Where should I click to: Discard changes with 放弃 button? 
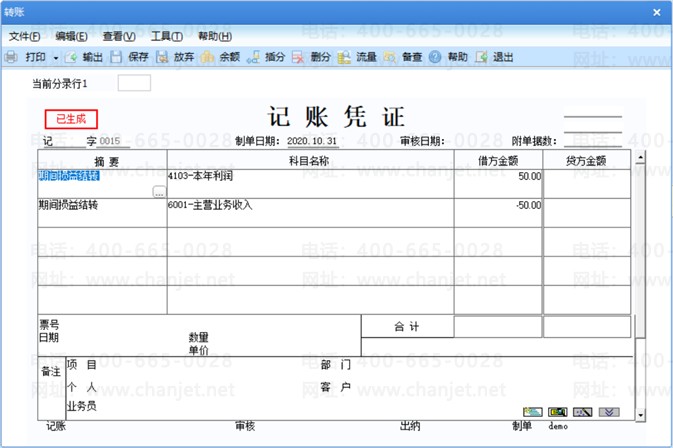click(x=175, y=57)
